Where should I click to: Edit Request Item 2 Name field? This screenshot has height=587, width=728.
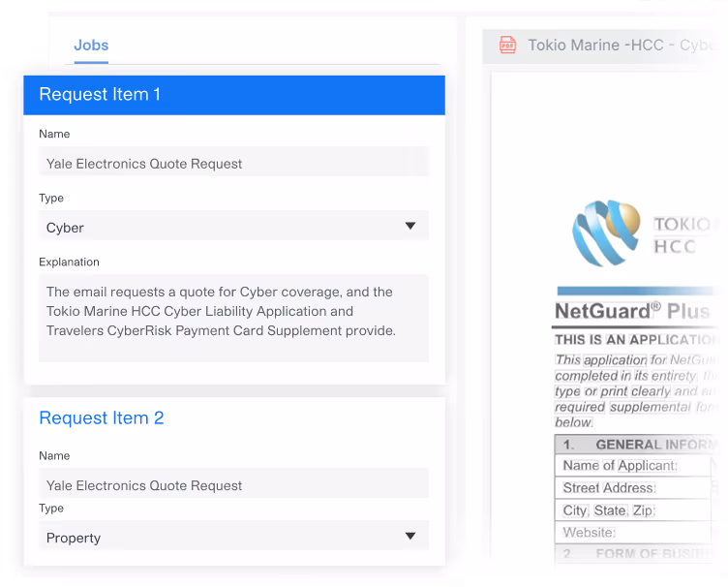coord(233,485)
